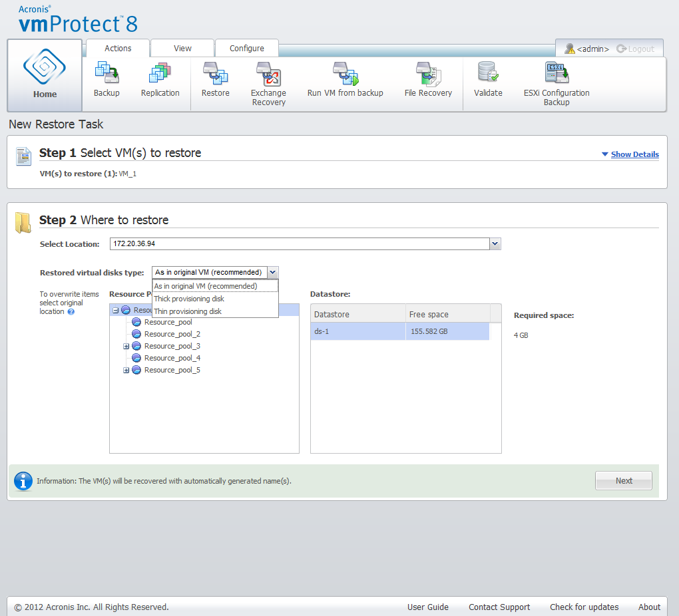This screenshot has height=616, width=679.
Task: Select Resource_pool_5 in the tree
Action: pyautogui.click(x=172, y=370)
